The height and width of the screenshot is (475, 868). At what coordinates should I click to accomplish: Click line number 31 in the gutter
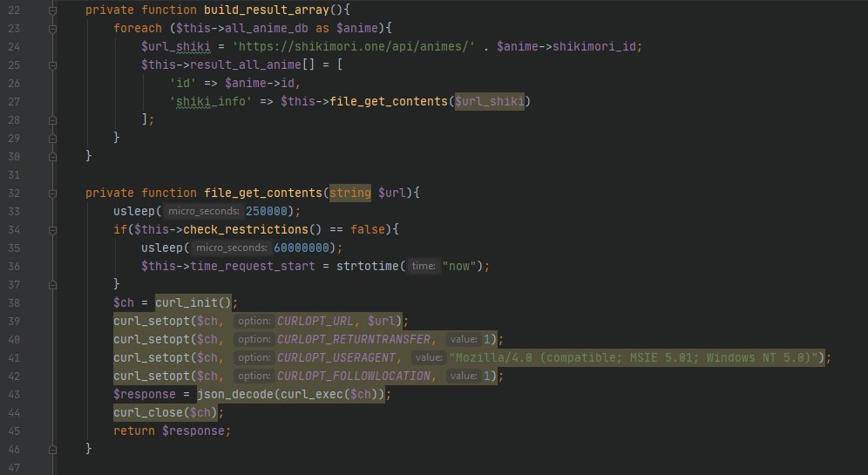[x=14, y=175]
